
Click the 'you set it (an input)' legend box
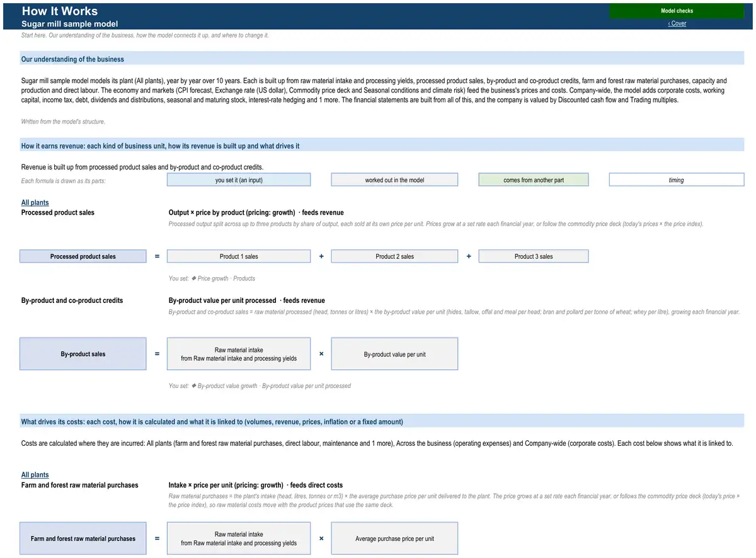tap(239, 180)
